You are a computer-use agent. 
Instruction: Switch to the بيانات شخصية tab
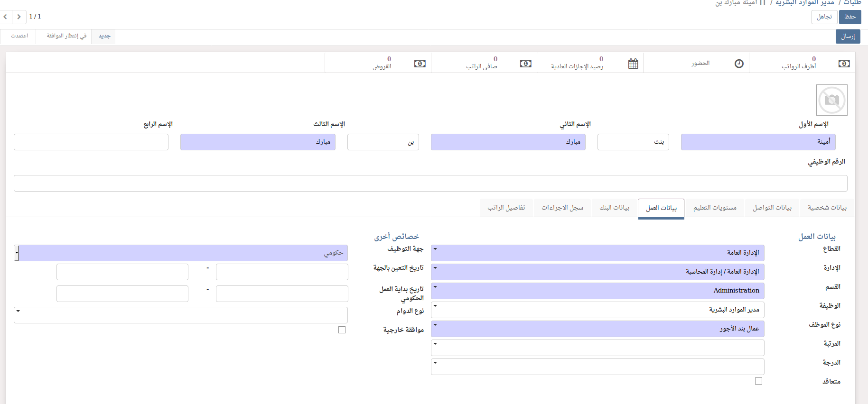point(827,208)
